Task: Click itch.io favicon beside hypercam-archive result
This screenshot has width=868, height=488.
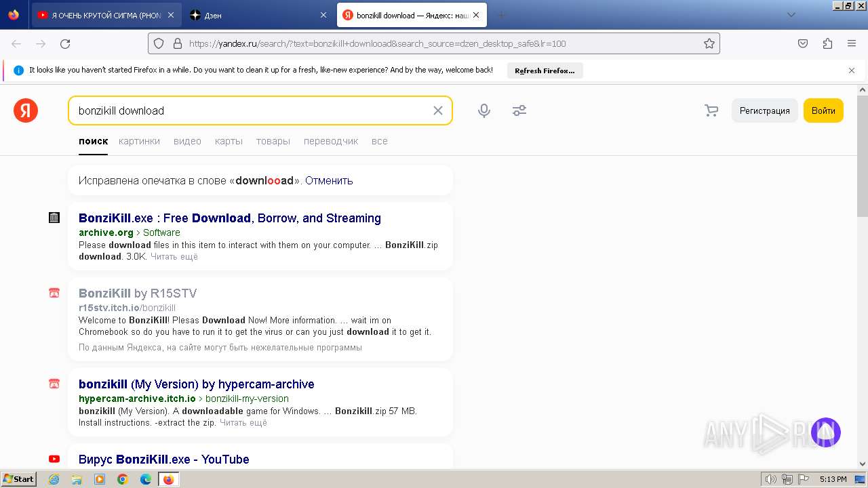Action: pos(54,384)
